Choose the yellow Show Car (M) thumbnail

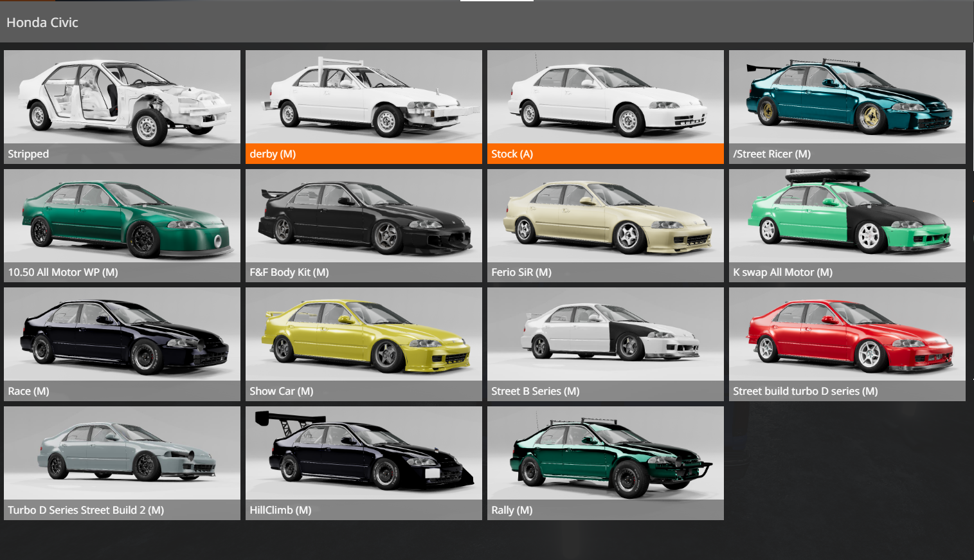click(x=364, y=344)
